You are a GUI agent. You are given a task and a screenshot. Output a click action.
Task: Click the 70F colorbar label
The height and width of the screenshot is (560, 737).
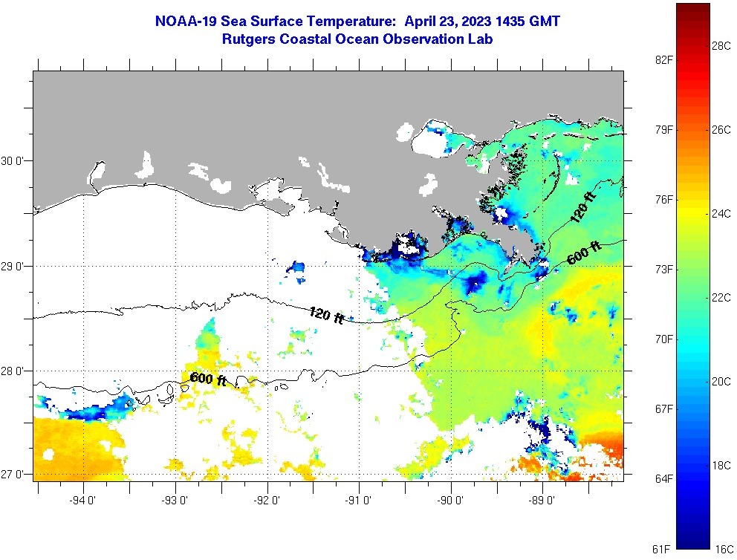coord(663,339)
